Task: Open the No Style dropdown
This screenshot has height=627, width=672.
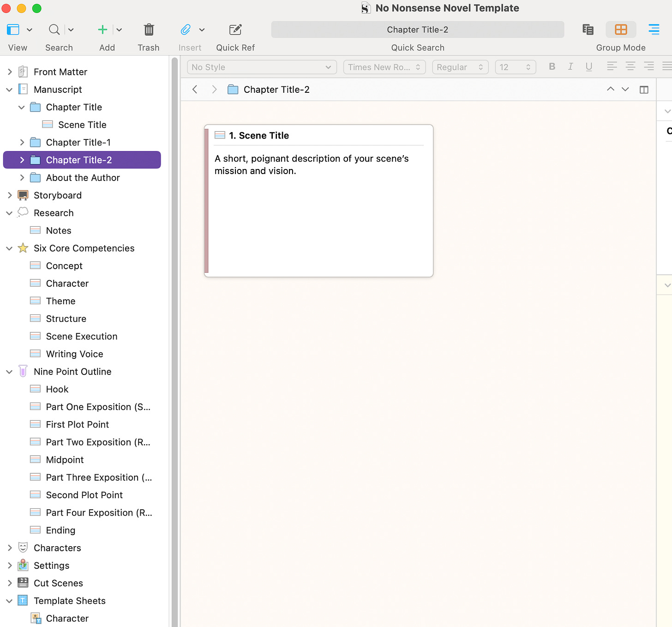Action: pos(261,67)
